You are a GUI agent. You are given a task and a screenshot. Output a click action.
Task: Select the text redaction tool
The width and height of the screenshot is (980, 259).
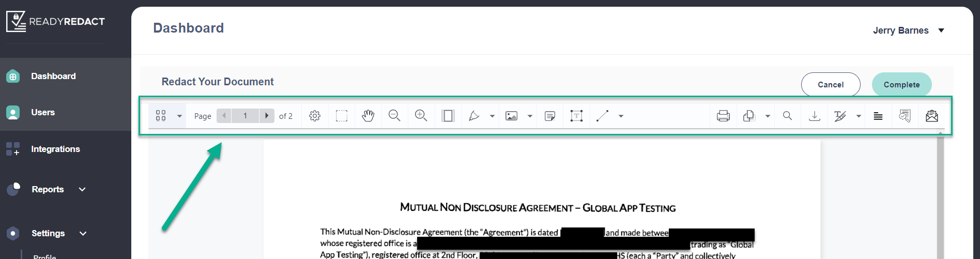coord(840,116)
